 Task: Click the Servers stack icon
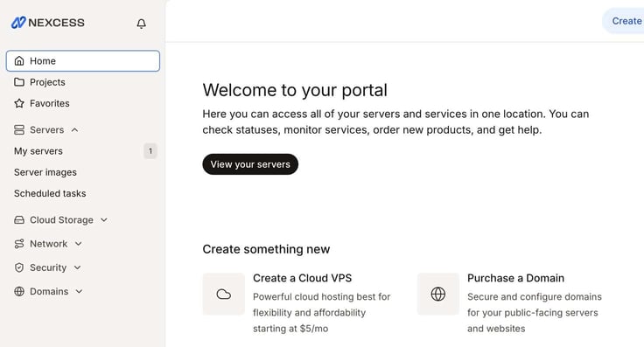(x=19, y=130)
